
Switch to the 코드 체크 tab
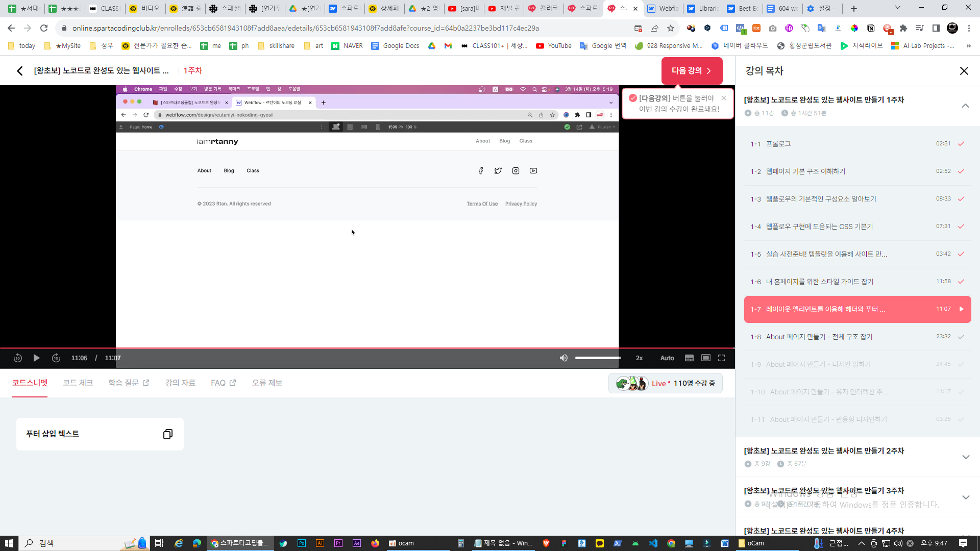78,383
